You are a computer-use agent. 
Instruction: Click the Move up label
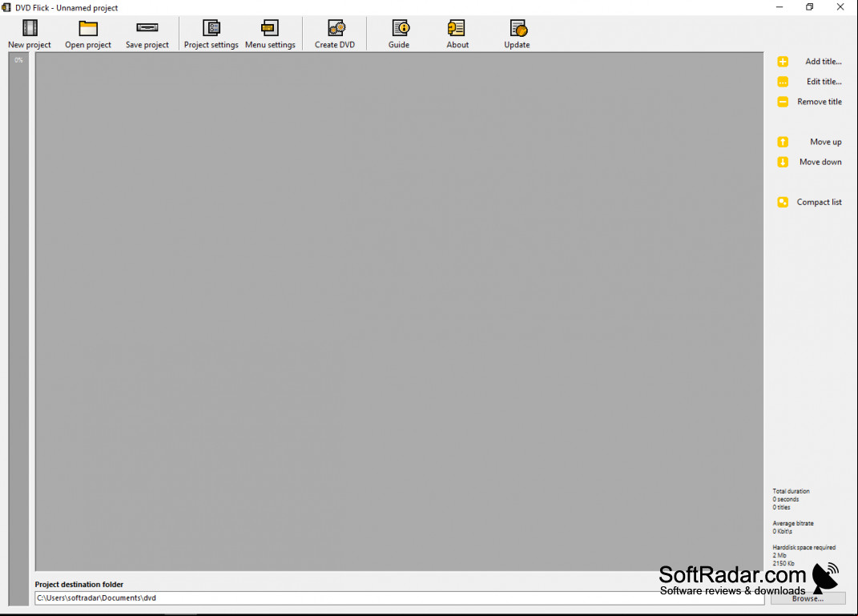pyautogui.click(x=826, y=142)
